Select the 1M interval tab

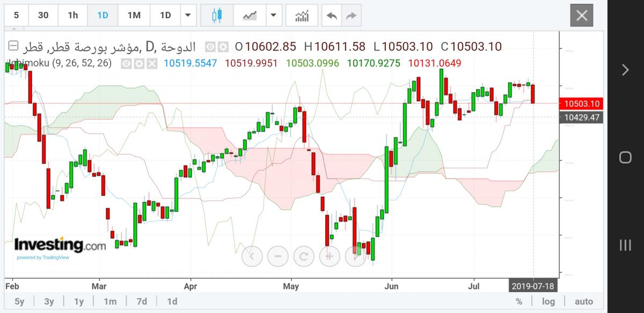point(134,15)
